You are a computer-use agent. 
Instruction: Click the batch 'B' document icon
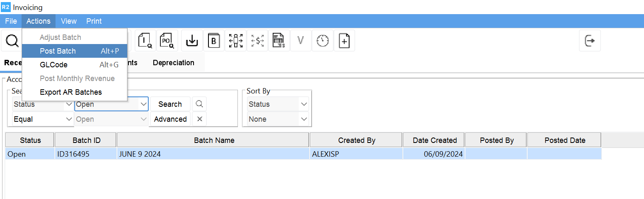(214, 41)
